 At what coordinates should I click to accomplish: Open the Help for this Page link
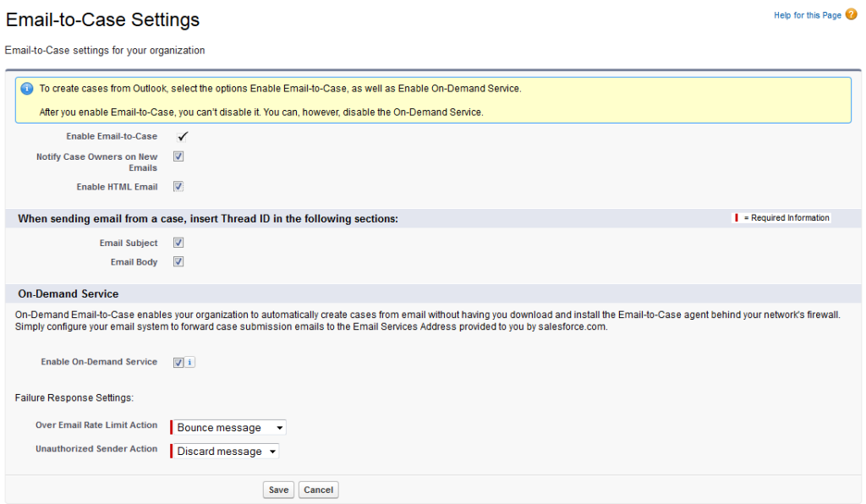click(807, 15)
